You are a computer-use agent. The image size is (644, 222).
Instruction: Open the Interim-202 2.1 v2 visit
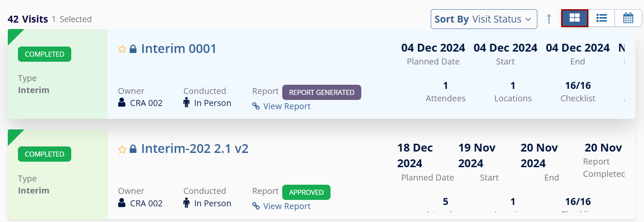pyautogui.click(x=194, y=148)
